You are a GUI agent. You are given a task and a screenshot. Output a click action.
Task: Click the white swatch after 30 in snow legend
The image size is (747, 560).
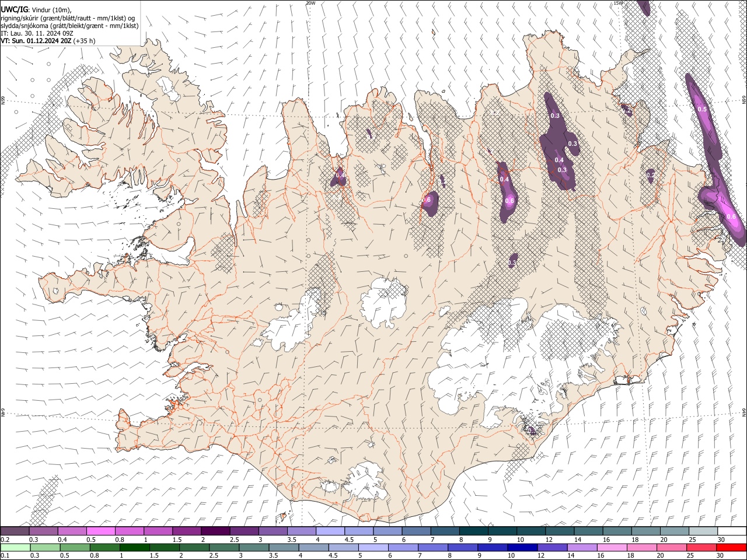[x=732, y=531]
